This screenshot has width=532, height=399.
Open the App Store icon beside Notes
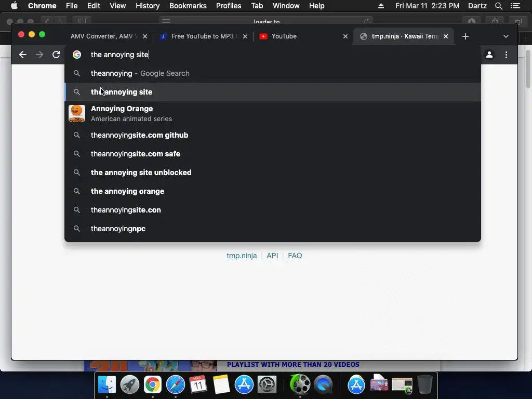pyautogui.click(x=244, y=384)
